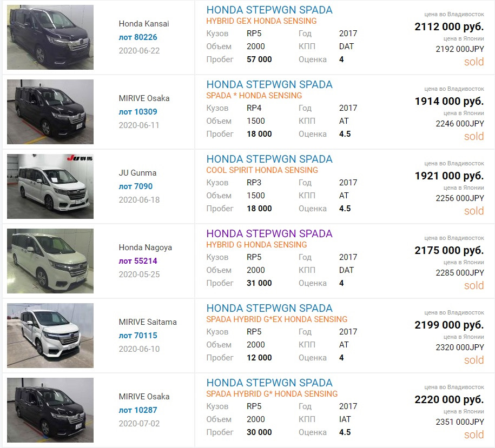This screenshot has width=495, height=448.
Task: Open HONDA STEPWGN SPADA title of lot 10287
Action: point(269,383)
